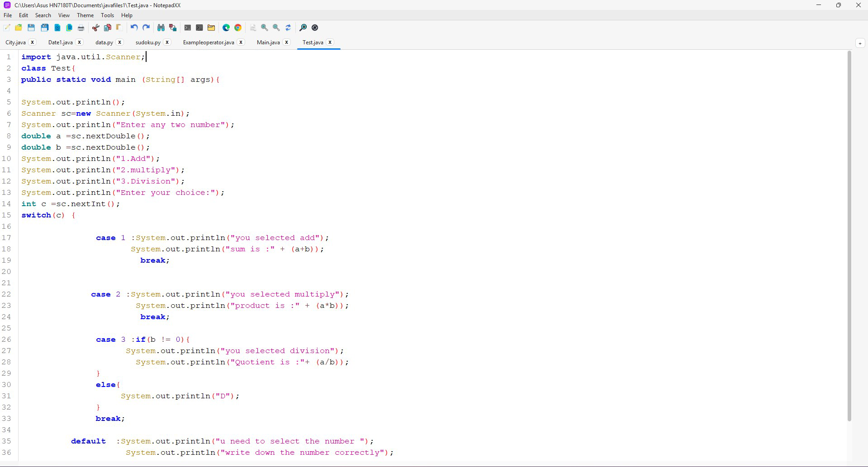The image size is (868, 467).
Task: Click the Paste clipboard icon
Action: point(119,28)
